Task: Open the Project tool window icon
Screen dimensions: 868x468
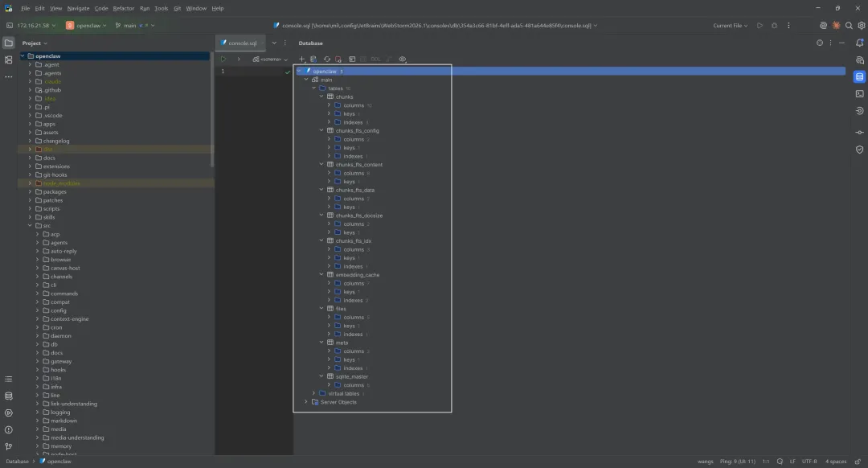Action: coord(8,43)
